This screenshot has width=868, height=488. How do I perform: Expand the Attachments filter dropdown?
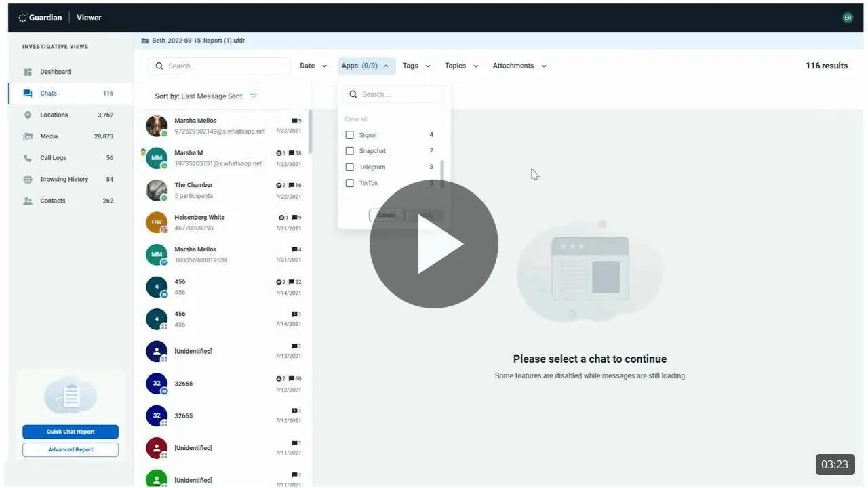pos(519,66)
